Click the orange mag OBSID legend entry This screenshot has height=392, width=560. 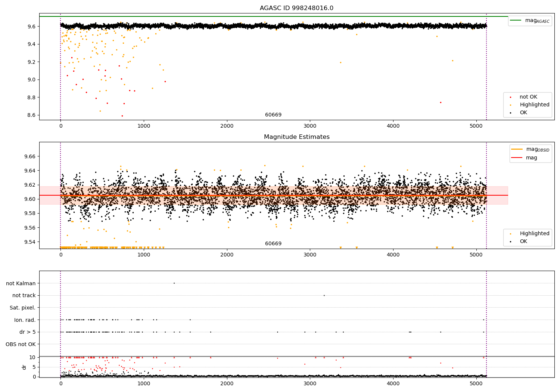click(x=517, y=149)
